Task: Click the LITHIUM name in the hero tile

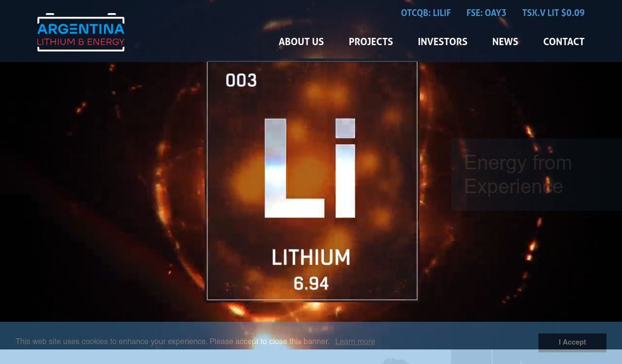Action: pyautogui.click(x=311, y=257)
